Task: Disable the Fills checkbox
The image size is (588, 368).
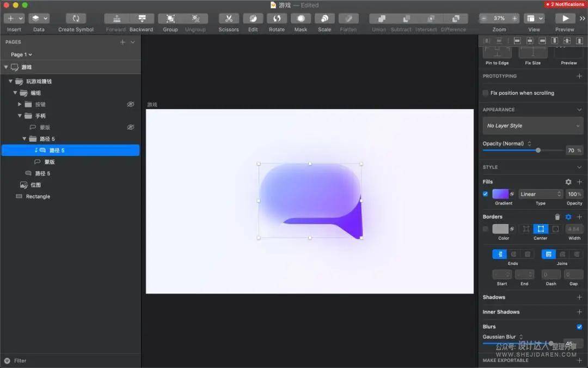Action: tap(486, 194)
